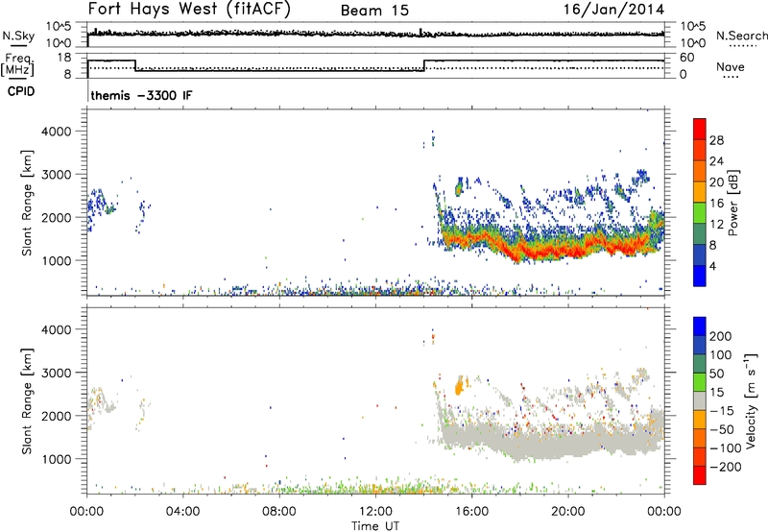The height and width of the screenshot is (532, 768).
Task: Click the "4000" label on the power panel axis
Action: point(56,132)
